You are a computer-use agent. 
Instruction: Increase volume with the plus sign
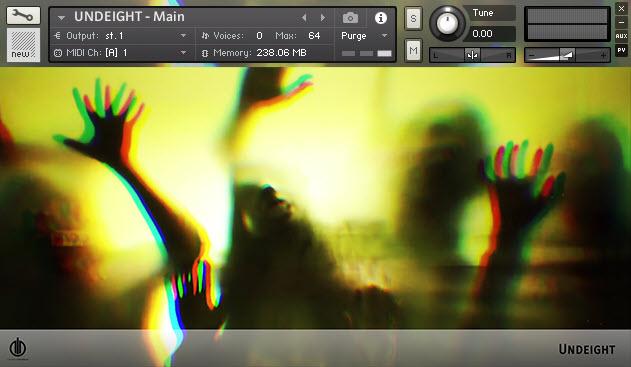(x=603, y=56)
